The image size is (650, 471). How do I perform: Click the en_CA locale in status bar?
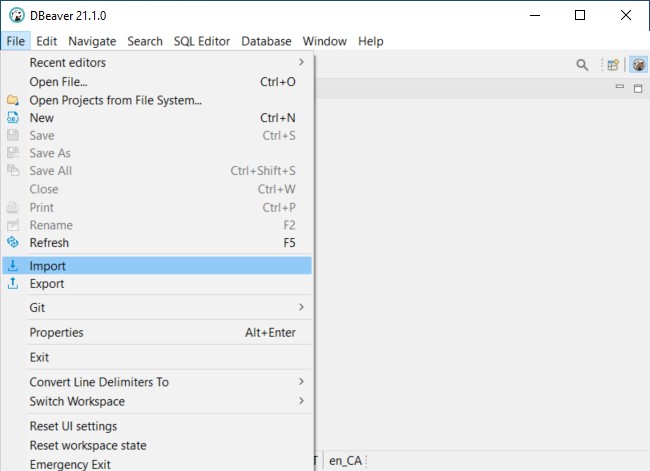(345, 461)
